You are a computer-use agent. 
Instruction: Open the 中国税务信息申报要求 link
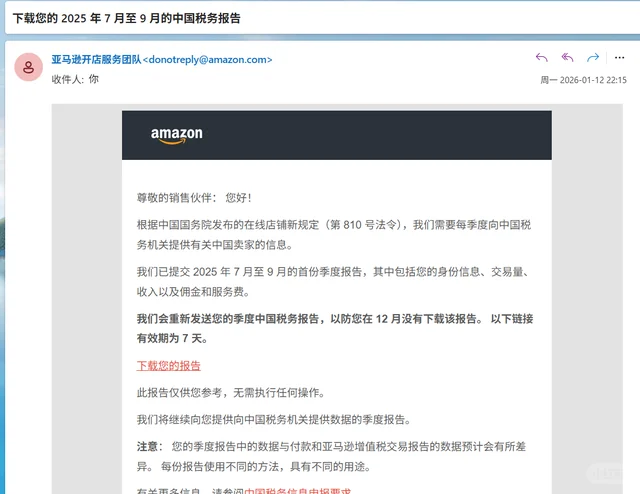point(298,491)
